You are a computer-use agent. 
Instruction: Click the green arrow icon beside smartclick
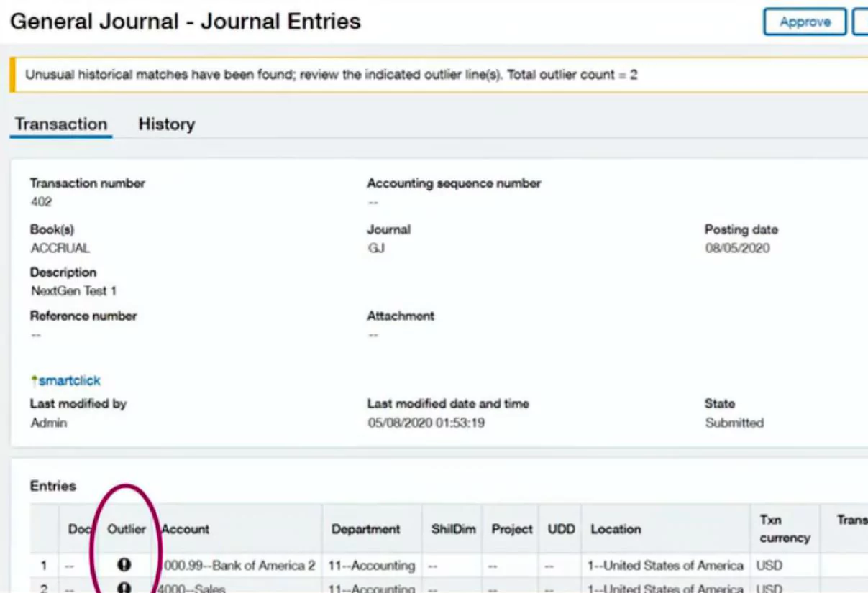(34, 380)
